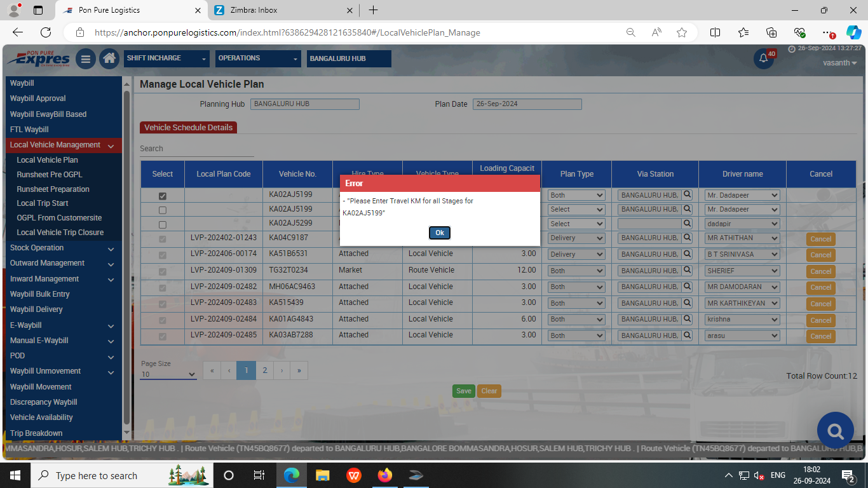Click search icon in first row Via Station
The image size is (868, 488).
click(687, 195)
